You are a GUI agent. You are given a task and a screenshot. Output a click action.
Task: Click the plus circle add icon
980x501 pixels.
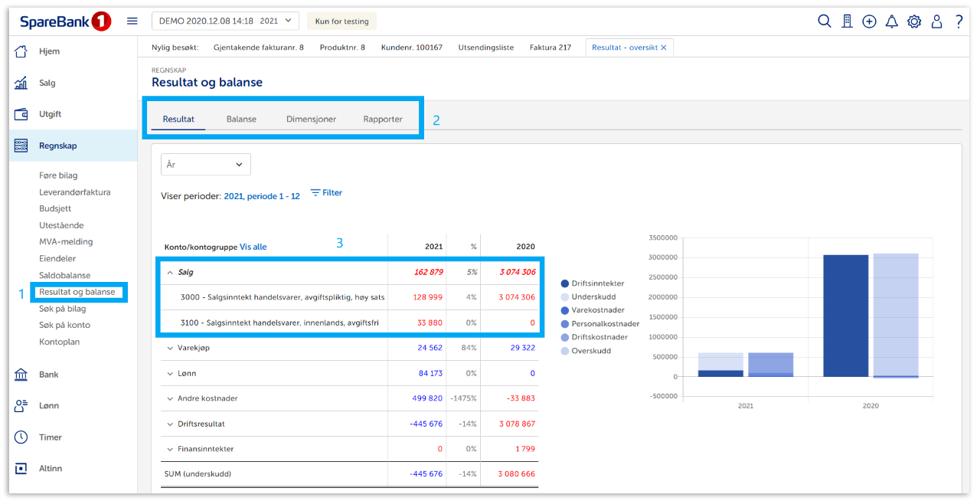869,21
